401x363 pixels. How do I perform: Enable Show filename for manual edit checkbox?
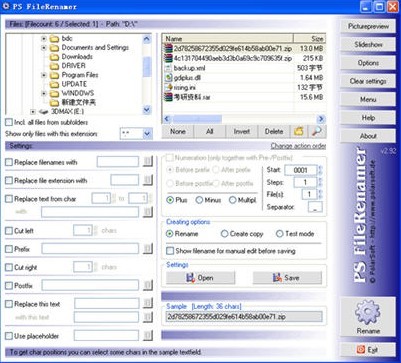[170, 251]
